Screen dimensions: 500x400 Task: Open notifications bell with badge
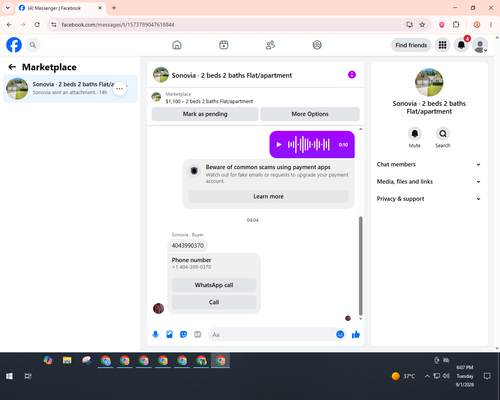[x=461, y=45]
